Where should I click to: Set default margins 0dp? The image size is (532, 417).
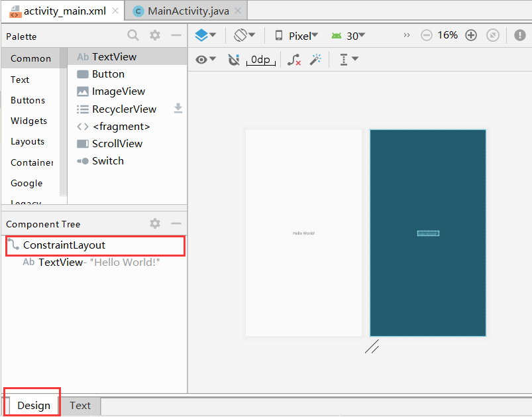click(x=260, y=60)
